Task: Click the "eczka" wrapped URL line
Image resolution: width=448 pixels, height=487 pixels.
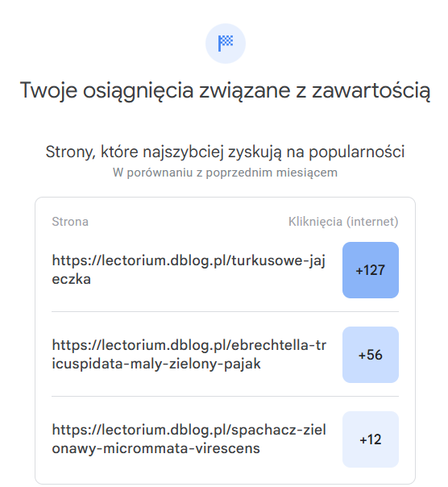Action: point(71,279)
